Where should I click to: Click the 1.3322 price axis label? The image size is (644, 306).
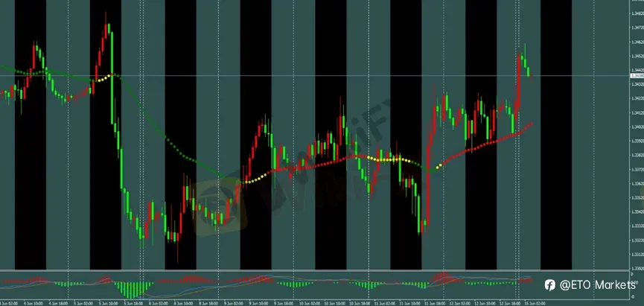[638, 240]
